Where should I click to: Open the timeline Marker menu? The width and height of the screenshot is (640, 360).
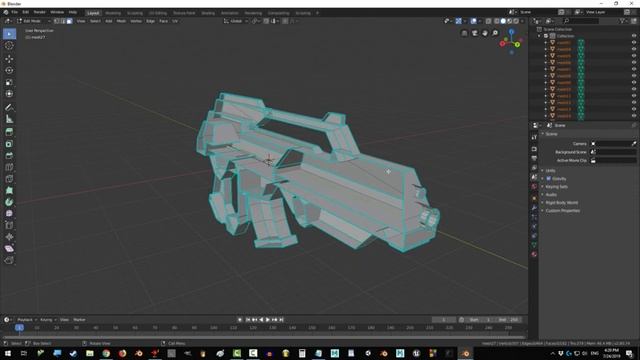coord(79,320)
